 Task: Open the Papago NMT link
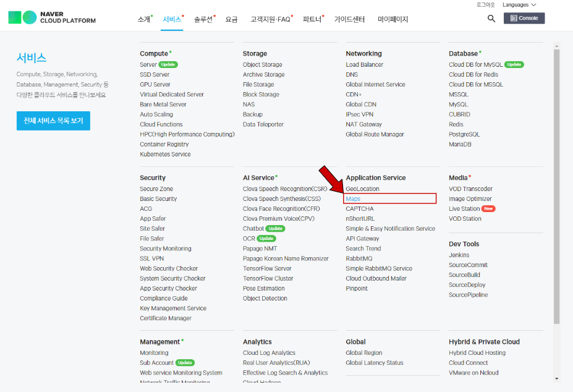[260, 249]
